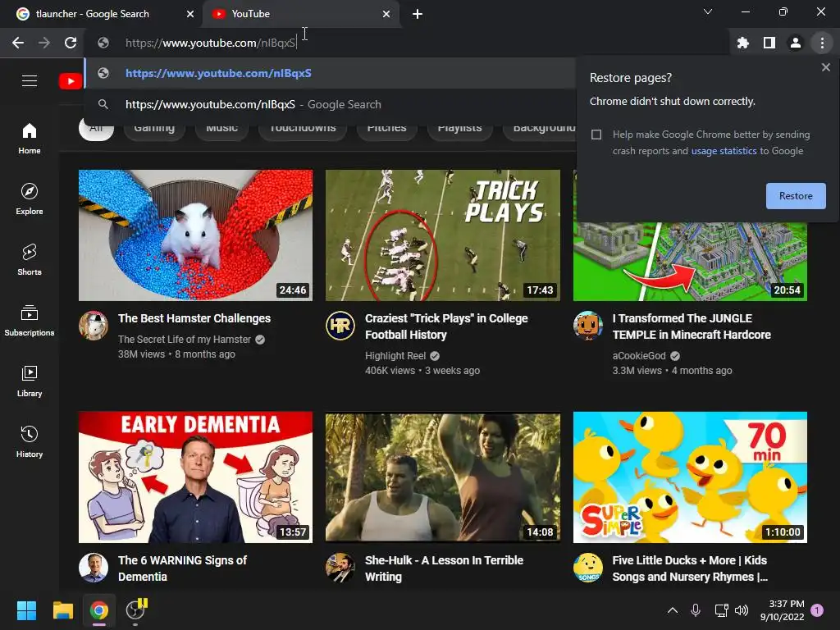Click the address bar URL field
This screenshot has height=630, width=840.
(407, 43)
